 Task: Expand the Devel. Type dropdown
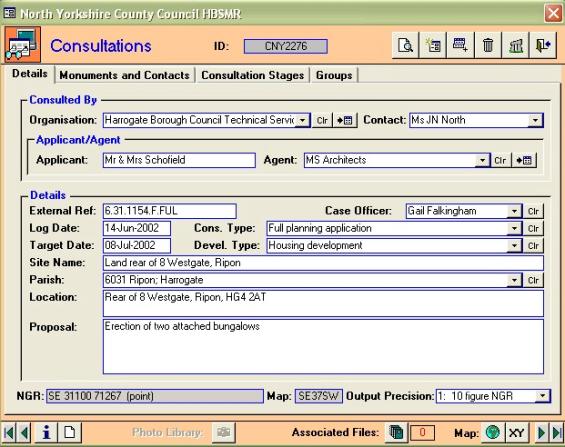click(514, 246)
